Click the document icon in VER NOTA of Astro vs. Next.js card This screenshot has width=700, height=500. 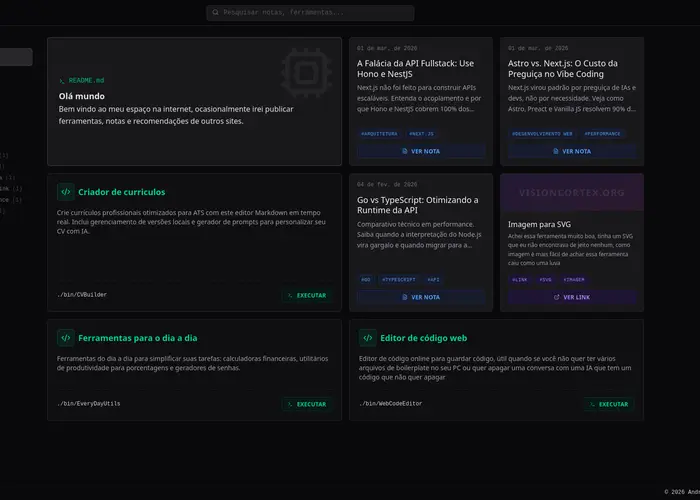555,151
